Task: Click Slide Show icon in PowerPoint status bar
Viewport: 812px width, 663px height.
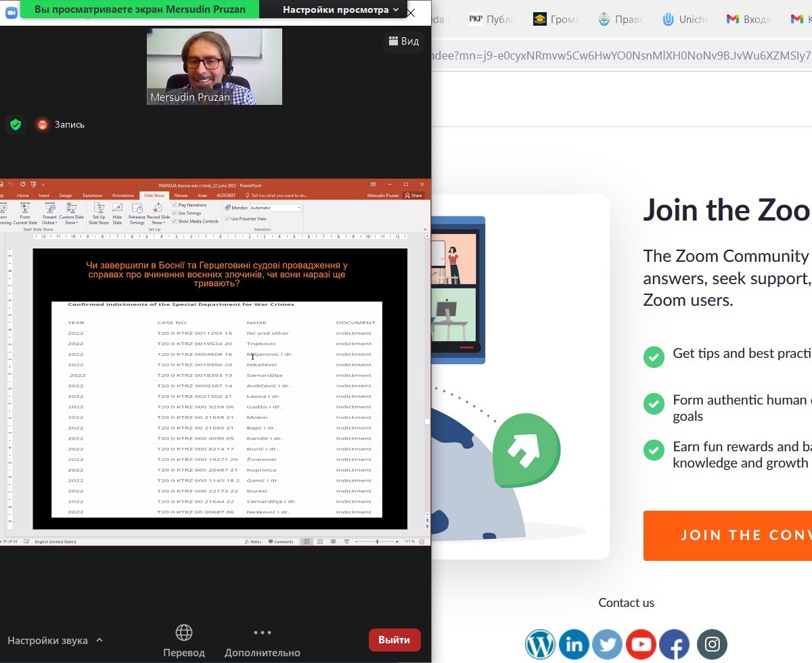Action: point(346,542)
